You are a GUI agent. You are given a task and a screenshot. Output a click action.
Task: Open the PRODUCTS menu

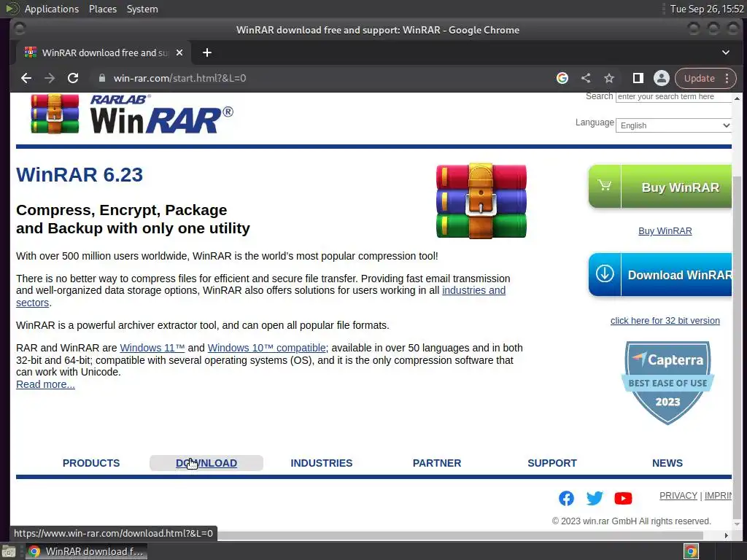[91, 463]
